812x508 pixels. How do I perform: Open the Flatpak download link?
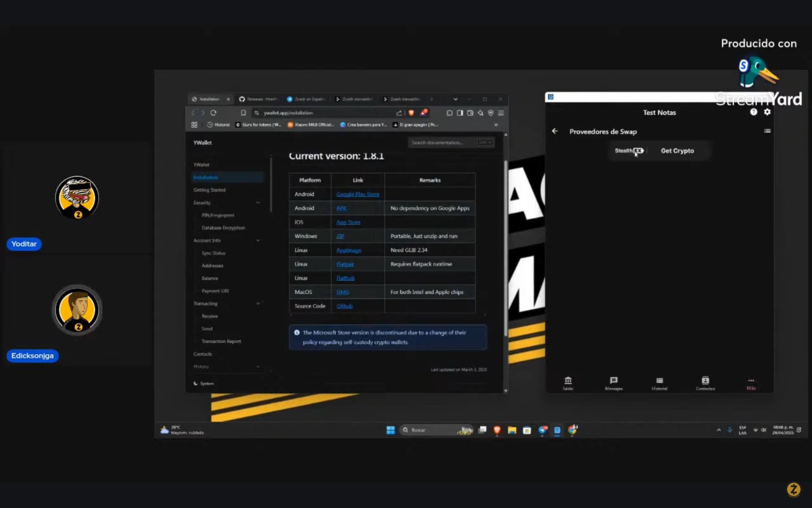coord(345,264)
